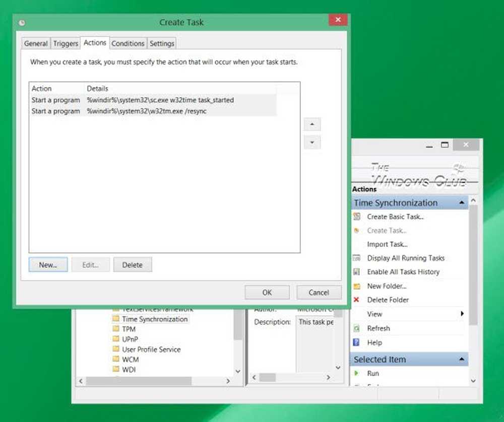Collapse the Time Synchronization actions section
504x422 pixels.
tap(462, 202)
